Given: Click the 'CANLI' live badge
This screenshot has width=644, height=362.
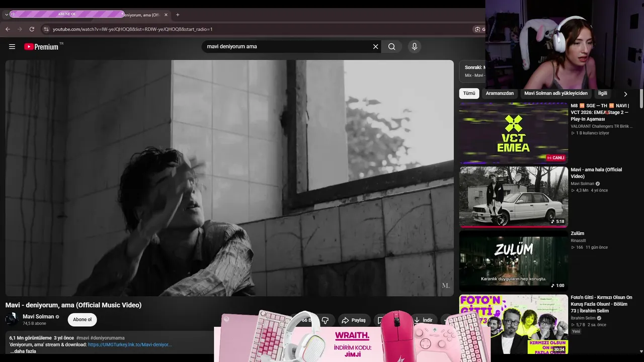Looking at the screenshot, I should click(556, 158).
